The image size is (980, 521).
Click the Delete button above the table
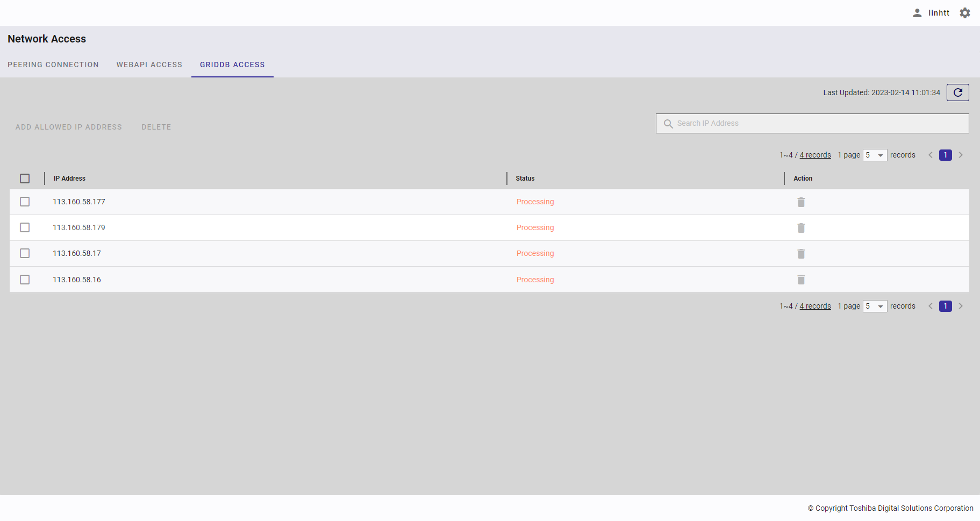tap(156, 127)
